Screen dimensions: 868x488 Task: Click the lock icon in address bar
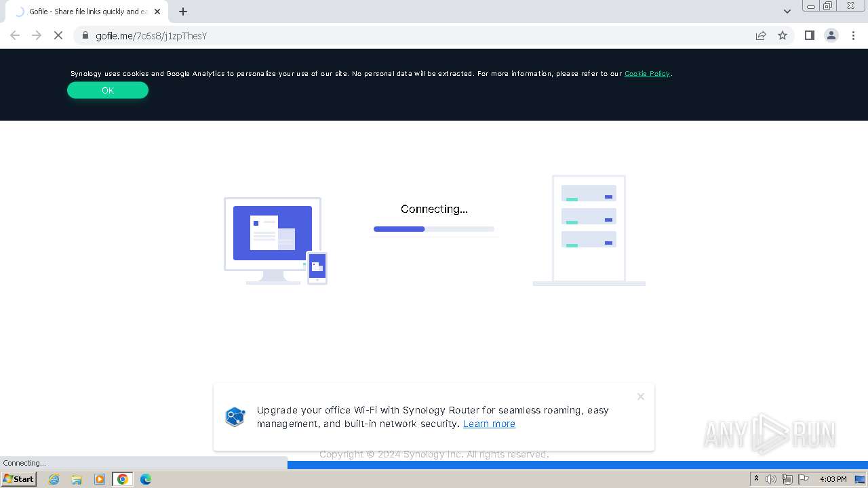tap(85, 35)
